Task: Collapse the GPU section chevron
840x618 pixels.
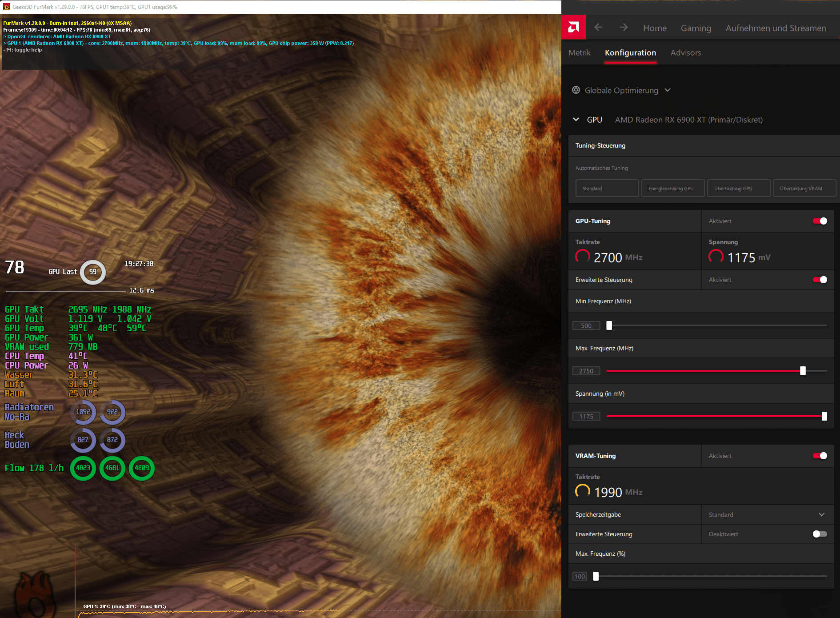Action: click(576, 119)
